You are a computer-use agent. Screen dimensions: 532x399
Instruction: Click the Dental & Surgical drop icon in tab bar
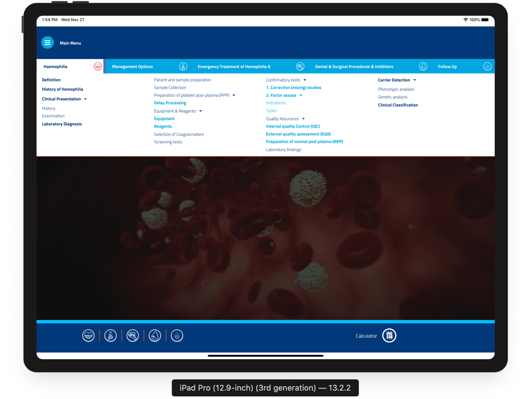pos(423,66)
